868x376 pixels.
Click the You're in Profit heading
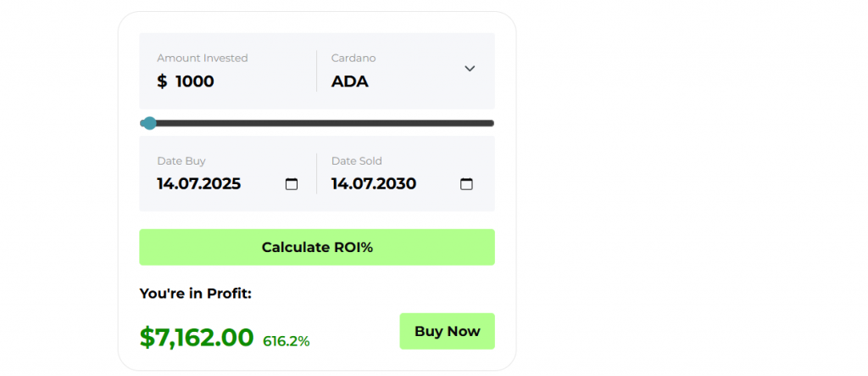196,294
